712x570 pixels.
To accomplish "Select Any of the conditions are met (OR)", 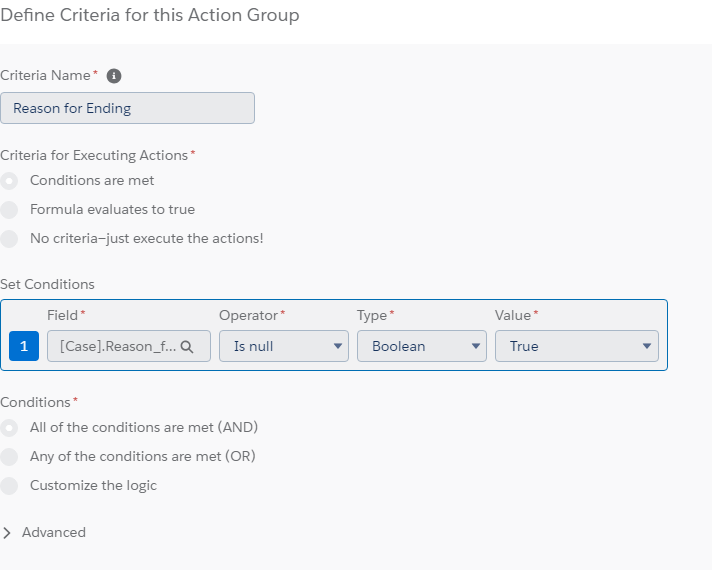I will tap(10, 456).
